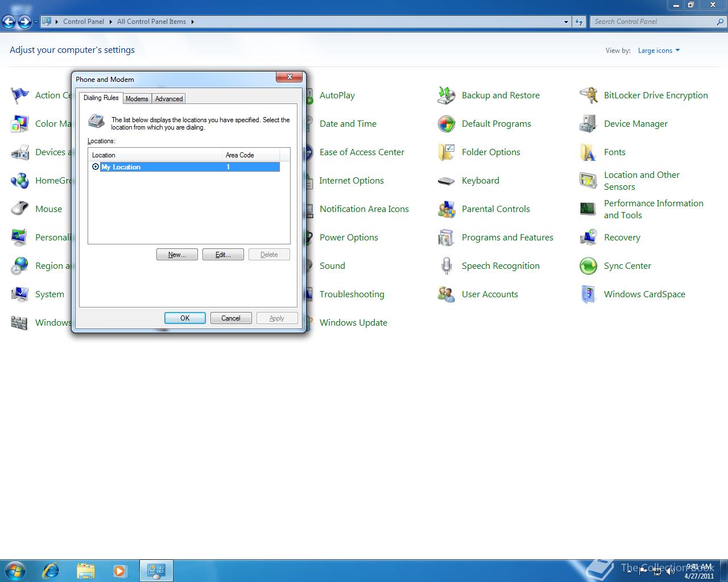Image resolution: width=728 pixels, height=582 pixels.
Task: Click the BitLocker Drive Encryption icon
Action: pyautogui.click(x=589, y=95)
